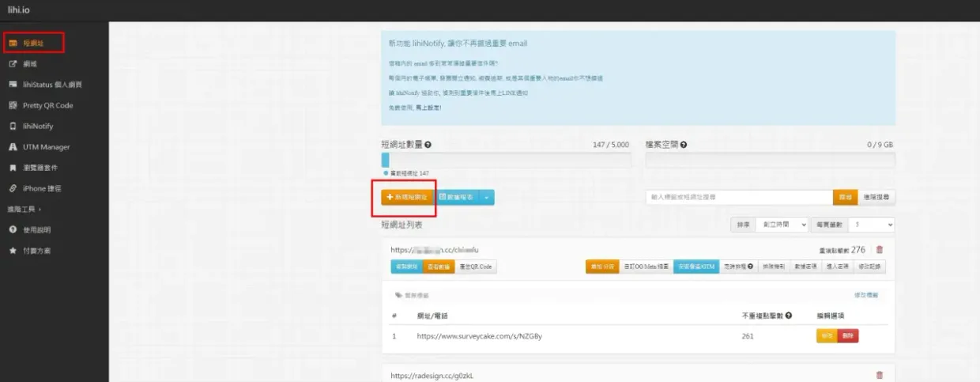Open the 短網址 sidebar item
The height and width of the screenshot is (382, 980).
[33, 43]
